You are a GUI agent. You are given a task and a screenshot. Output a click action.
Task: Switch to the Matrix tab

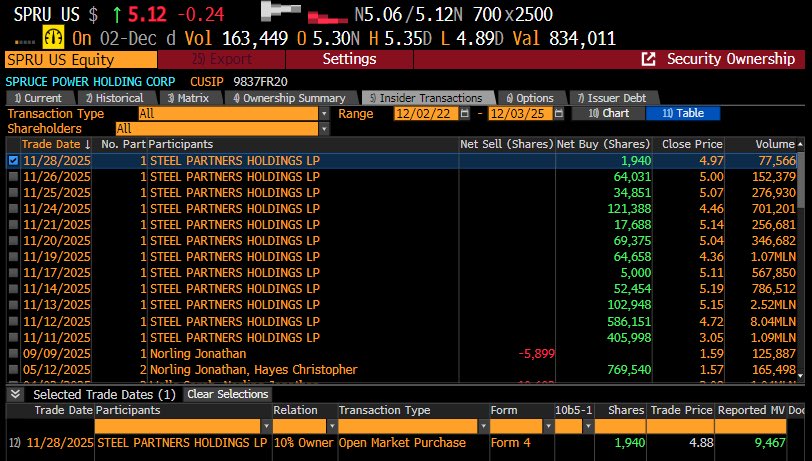click(x=190, y=98)
